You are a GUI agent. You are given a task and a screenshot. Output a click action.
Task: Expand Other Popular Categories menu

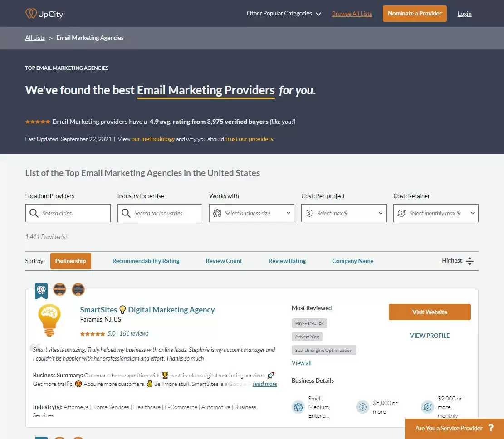(x=284, y=14)
